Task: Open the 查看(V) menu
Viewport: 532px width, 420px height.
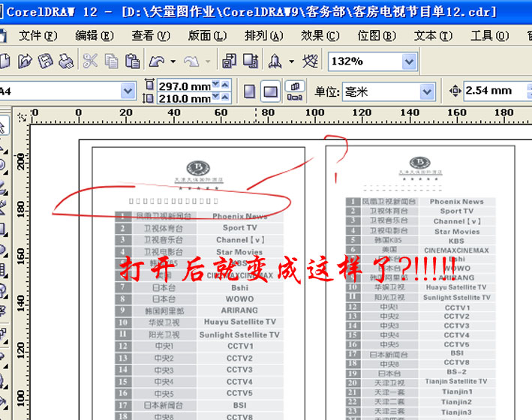Action: click(151, 35)
